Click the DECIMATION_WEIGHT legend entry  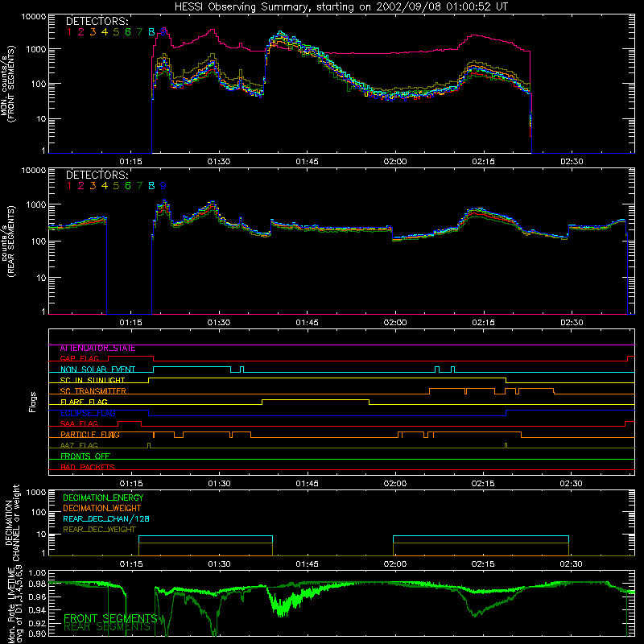click(x=102, y=508)
